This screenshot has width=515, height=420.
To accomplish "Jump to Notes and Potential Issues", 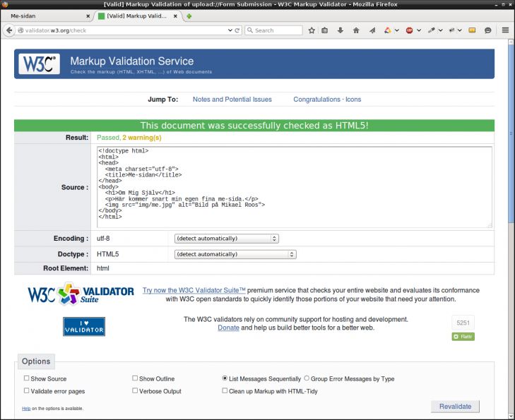I will [x=232, y=100].
